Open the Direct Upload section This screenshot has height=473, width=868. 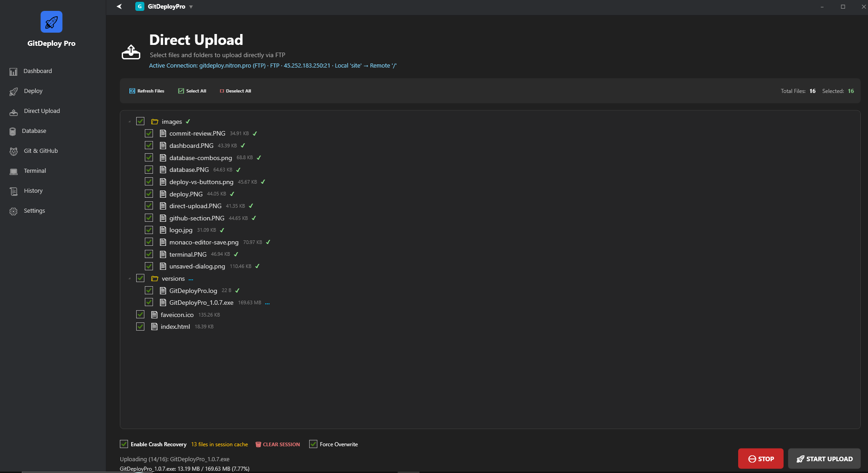point(42,111)
